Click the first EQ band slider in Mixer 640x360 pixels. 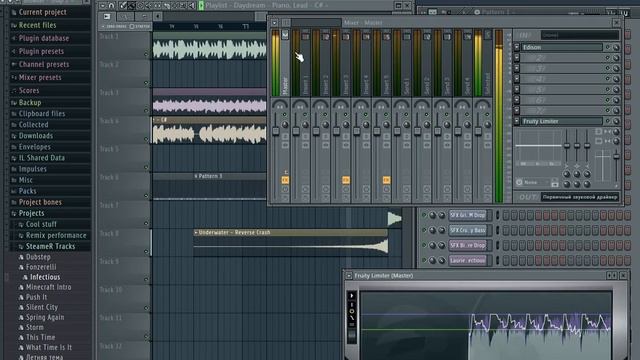[567, 145]
